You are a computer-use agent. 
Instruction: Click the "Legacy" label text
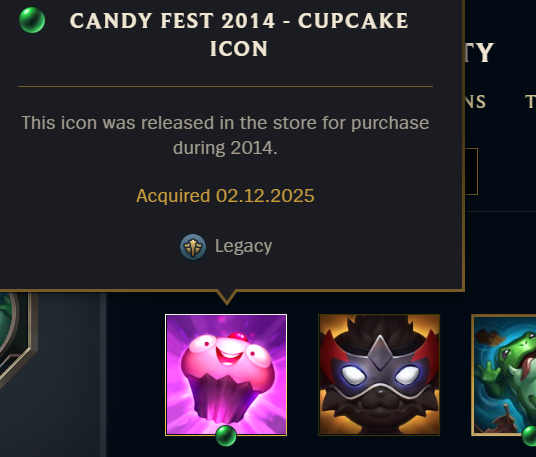243,246
